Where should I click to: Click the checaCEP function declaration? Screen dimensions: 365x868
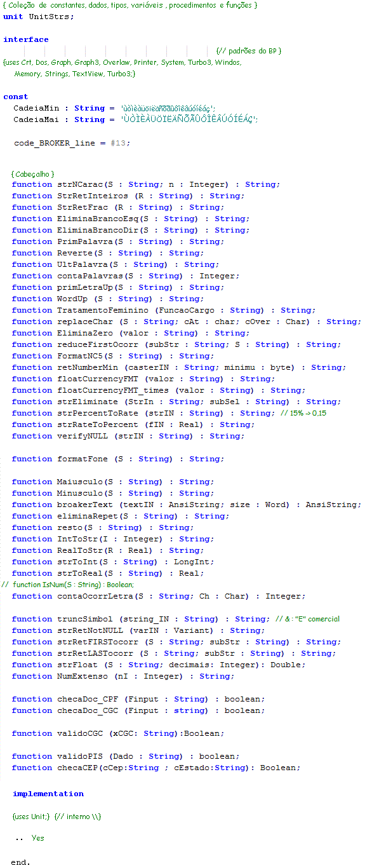(156, 768)
